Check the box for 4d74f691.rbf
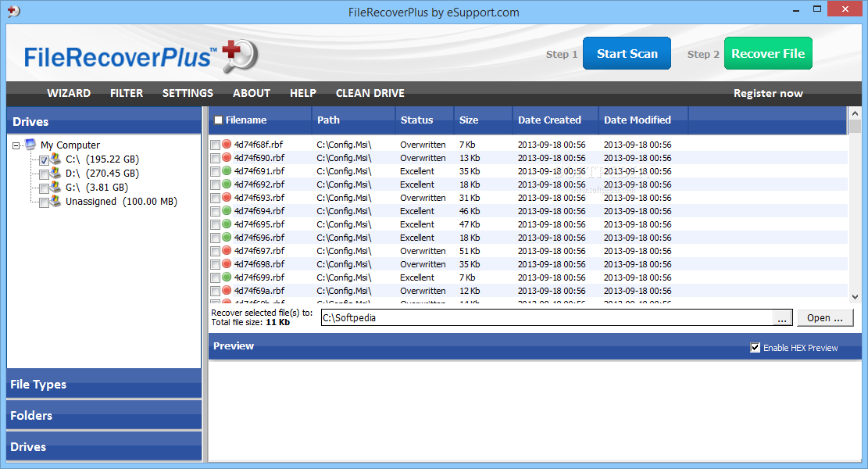868x469 pixels. [x=216, y=172]
